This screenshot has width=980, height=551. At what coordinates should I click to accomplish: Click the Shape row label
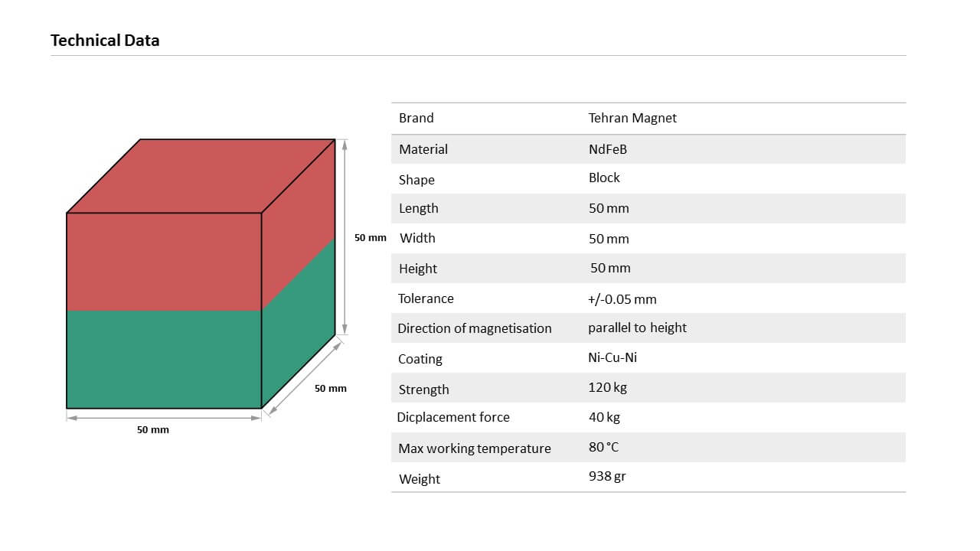click(416, 180)
